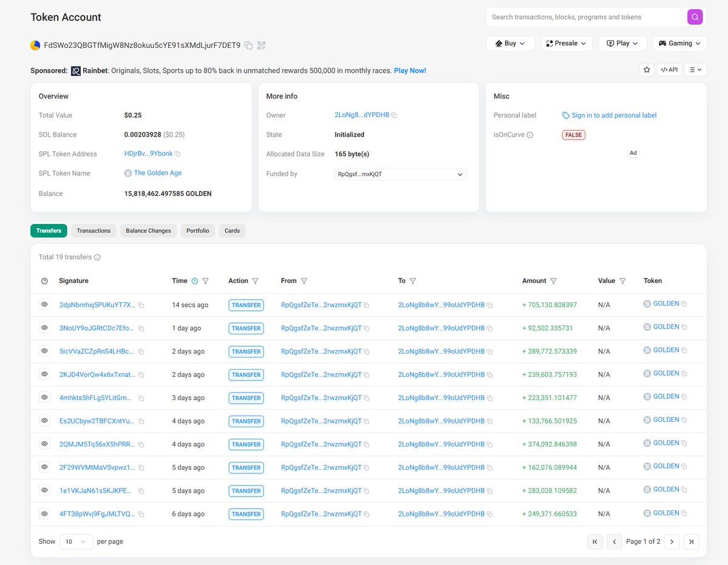The width and height of the screenshot is (728, 565).
Task: Open the Presale dropdown
Action: click(567, 44)
